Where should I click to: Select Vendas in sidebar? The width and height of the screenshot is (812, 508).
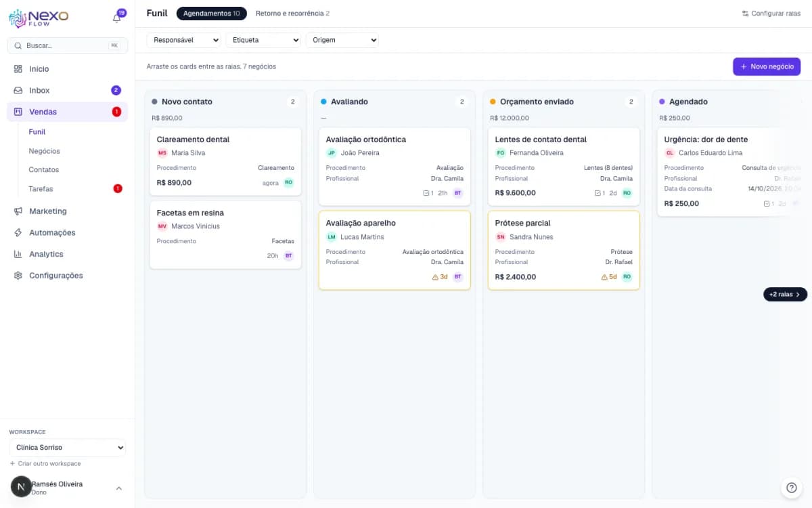67,112
